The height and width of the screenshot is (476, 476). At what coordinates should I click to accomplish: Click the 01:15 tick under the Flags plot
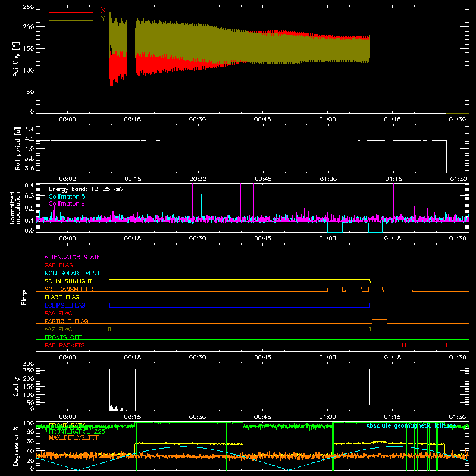393,358
